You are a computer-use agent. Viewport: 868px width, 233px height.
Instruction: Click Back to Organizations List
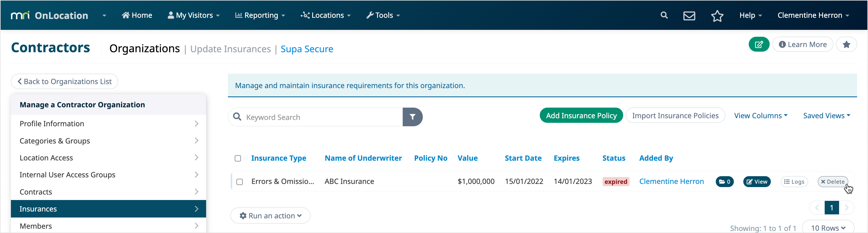point(64,81)
